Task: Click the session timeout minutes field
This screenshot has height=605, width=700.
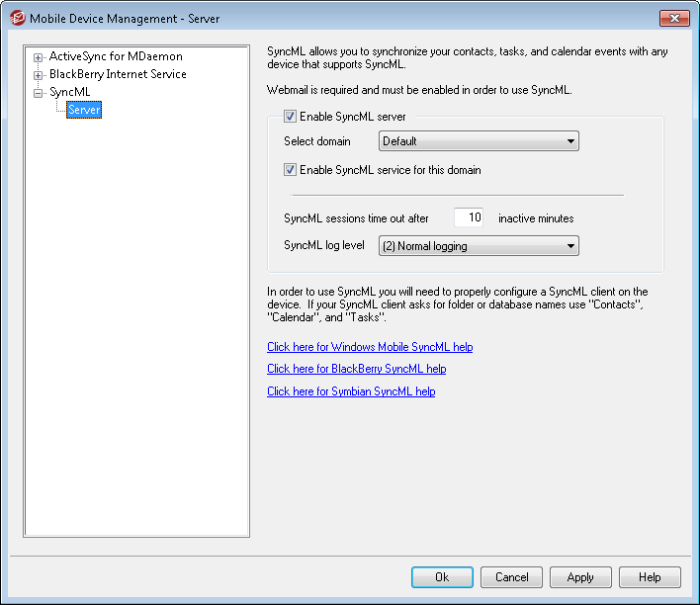Action: pos(469,217)
